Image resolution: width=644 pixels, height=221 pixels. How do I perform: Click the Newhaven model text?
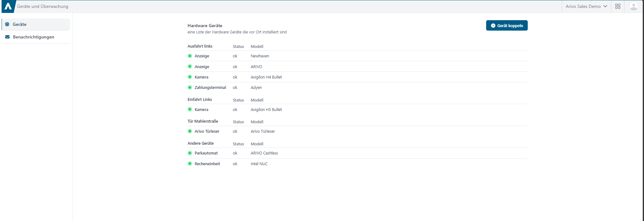[x=260, y=56]
